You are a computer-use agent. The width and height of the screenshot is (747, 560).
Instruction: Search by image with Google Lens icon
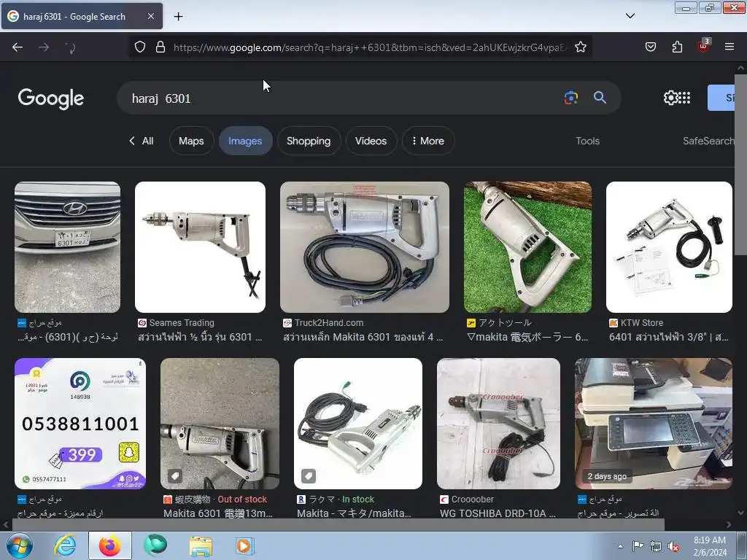click(570, 98)
